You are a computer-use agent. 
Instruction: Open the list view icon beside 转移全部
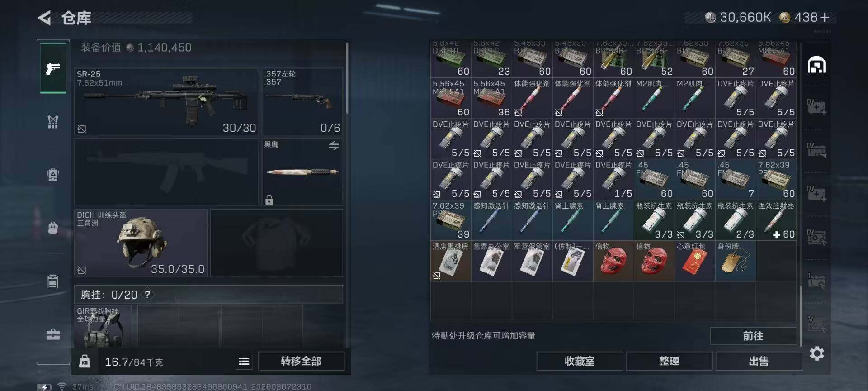click(244, 361)
